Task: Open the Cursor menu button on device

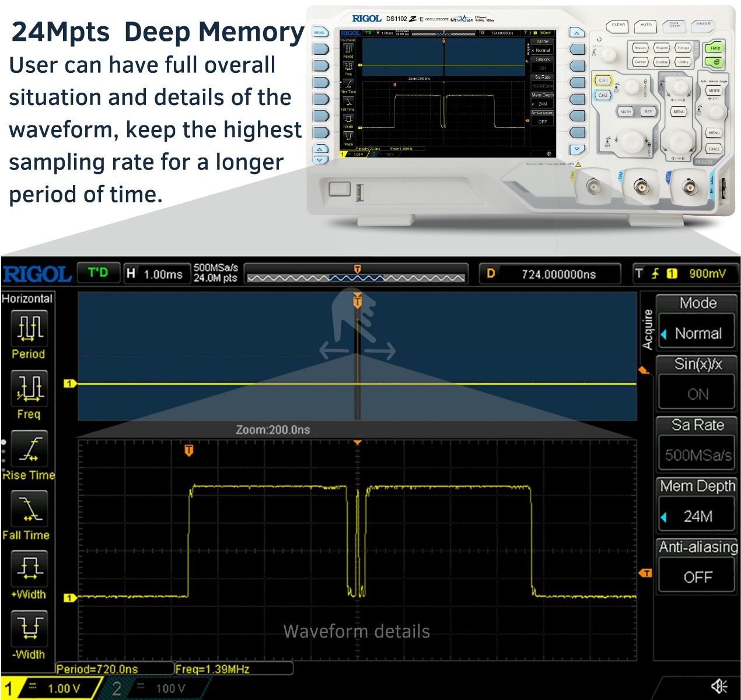Action: pyautogui.click(x=640, y=62)
